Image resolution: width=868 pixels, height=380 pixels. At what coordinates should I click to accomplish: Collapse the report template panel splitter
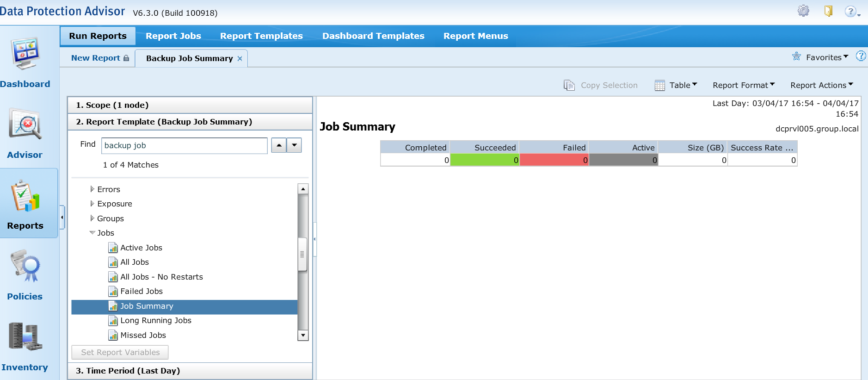[314, 239]
